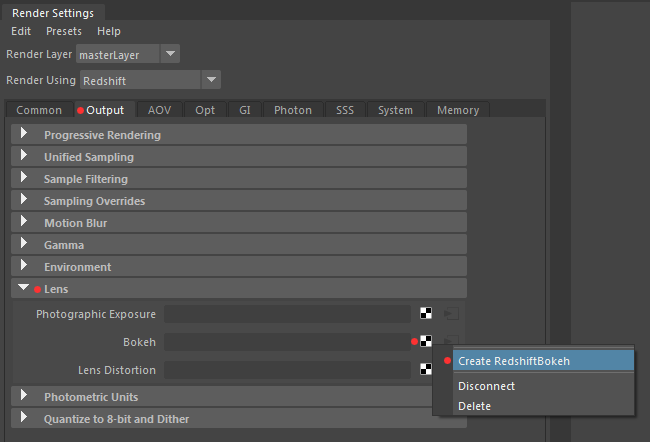
Task: Click the Photographic Exposure go-to-node arrow icon
Action: coord(451,313)
